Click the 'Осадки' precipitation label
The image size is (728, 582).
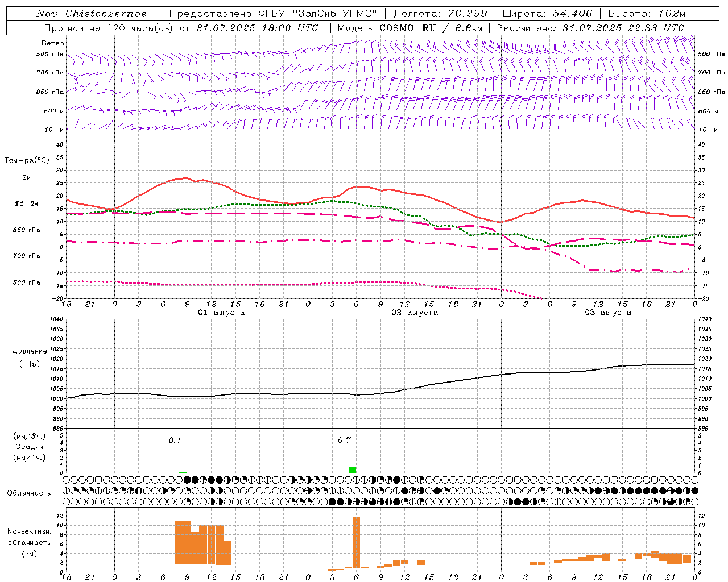tap(30, 447)
